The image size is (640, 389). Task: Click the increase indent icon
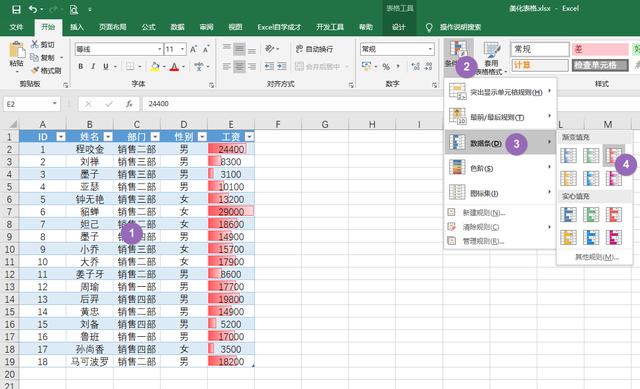(x=282, y=66)
